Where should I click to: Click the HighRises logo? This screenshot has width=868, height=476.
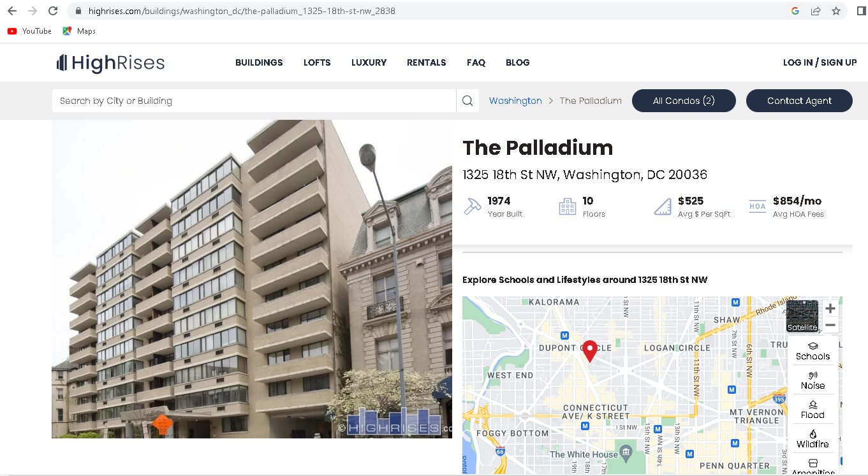tap(110, 62)
